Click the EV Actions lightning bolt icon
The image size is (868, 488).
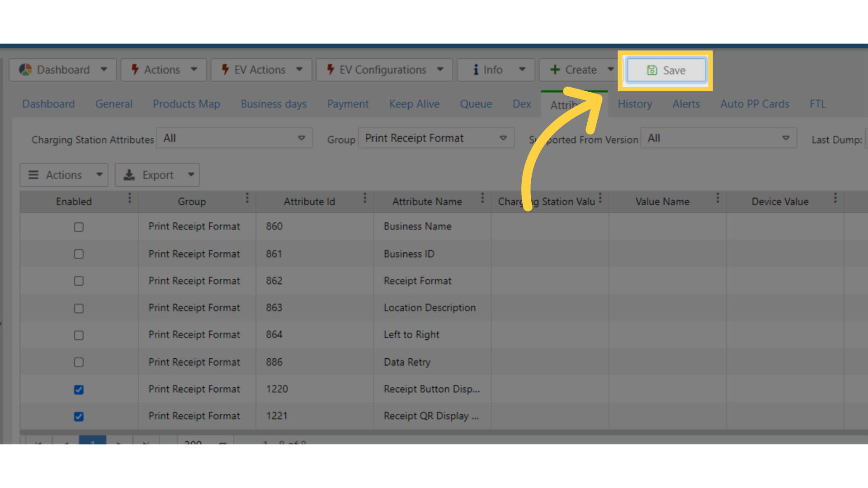coord(225,70)
